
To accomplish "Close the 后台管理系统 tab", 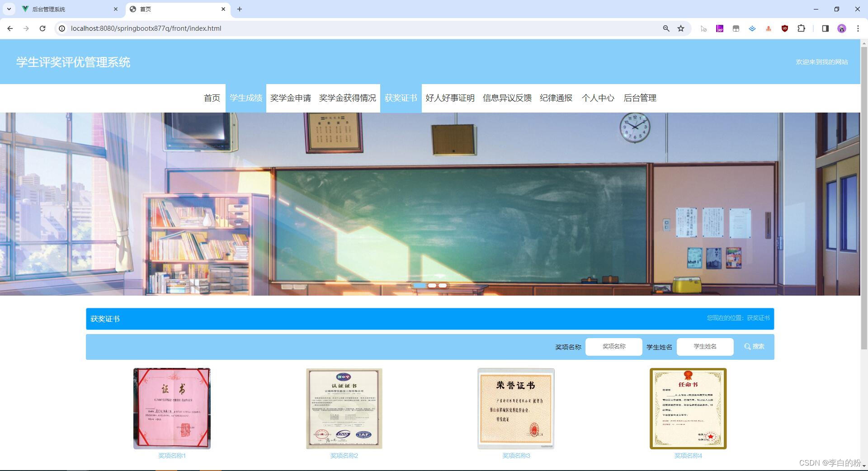I will tap(116, 9).
